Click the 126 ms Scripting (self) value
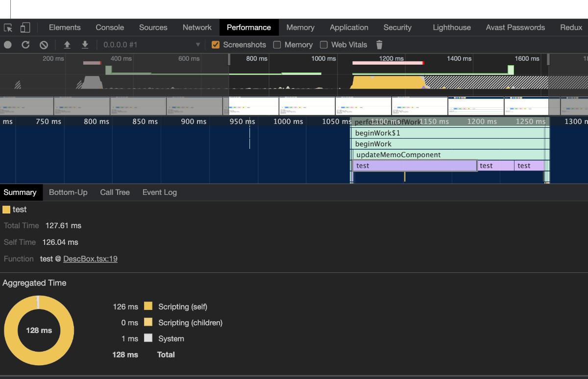588x379 pixels. (x=125, y=307)
